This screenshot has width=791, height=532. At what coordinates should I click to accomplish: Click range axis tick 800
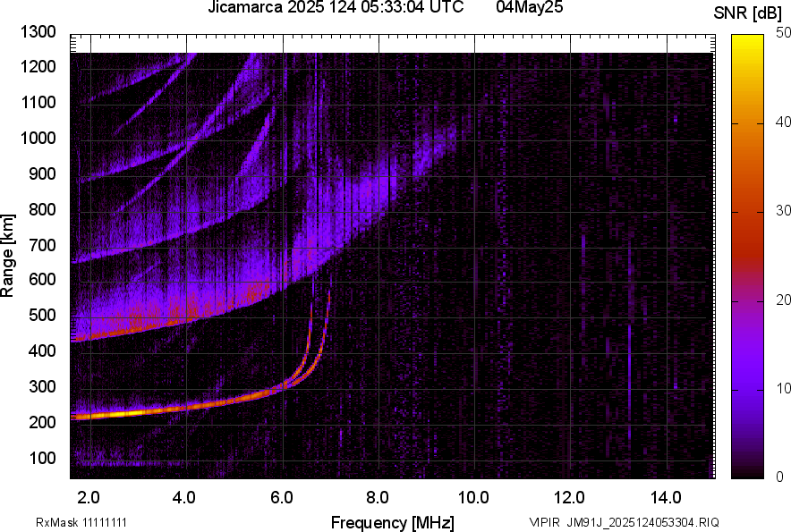42,209
